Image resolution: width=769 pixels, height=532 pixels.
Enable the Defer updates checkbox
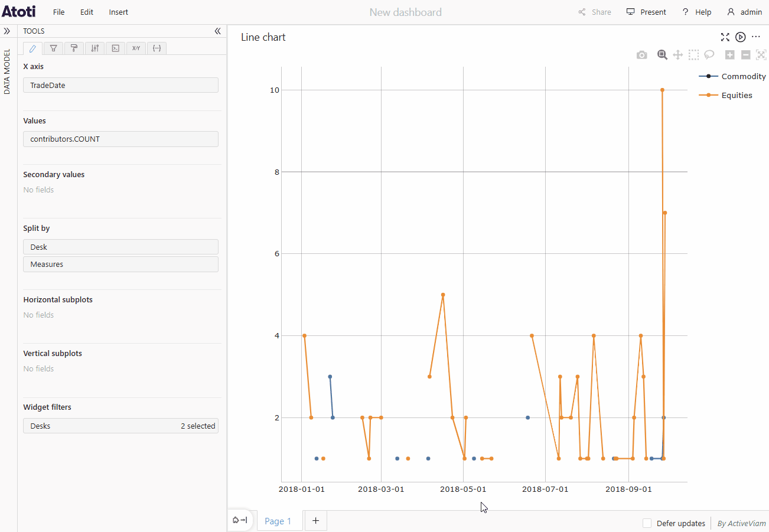647,523
